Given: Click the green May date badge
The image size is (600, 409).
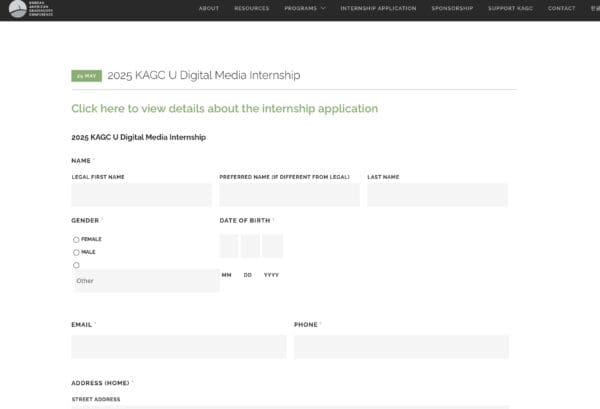Looking at the screenshot, I should 86,76.
